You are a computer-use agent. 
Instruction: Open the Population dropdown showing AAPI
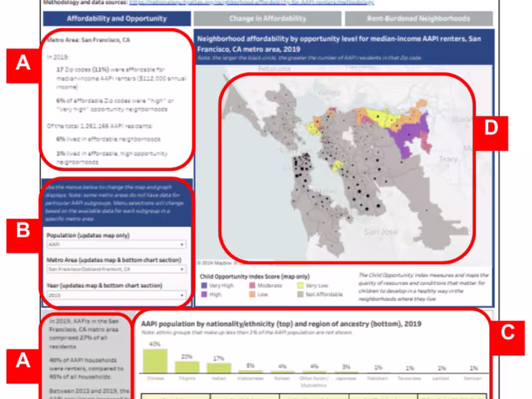117,245
